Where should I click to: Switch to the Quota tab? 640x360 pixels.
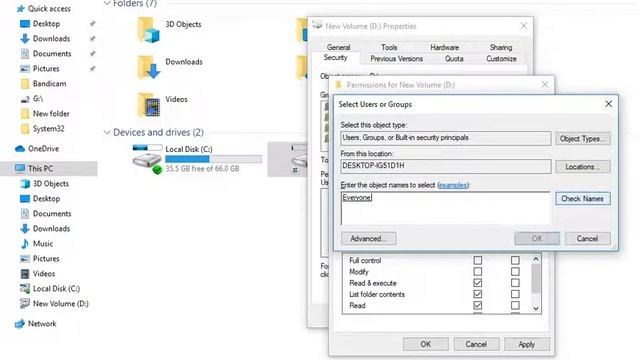[454, 59]
